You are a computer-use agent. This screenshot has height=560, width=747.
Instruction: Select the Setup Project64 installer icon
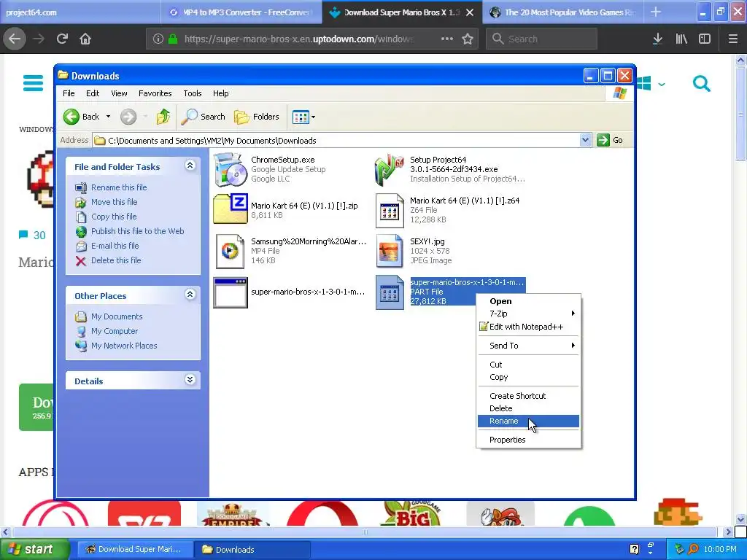(x=390, y=169)
